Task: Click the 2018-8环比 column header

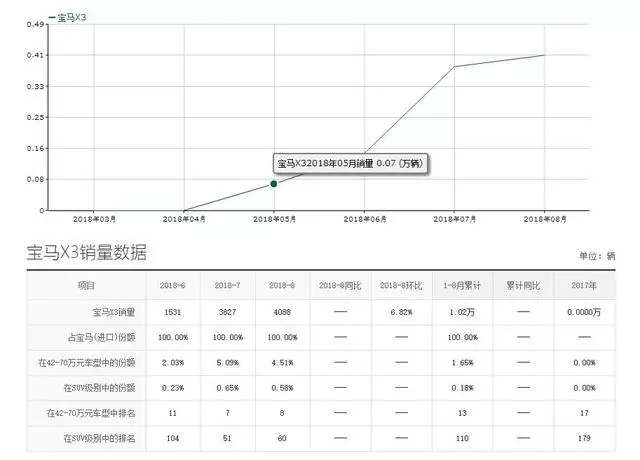Action: (x=401, y=286)
